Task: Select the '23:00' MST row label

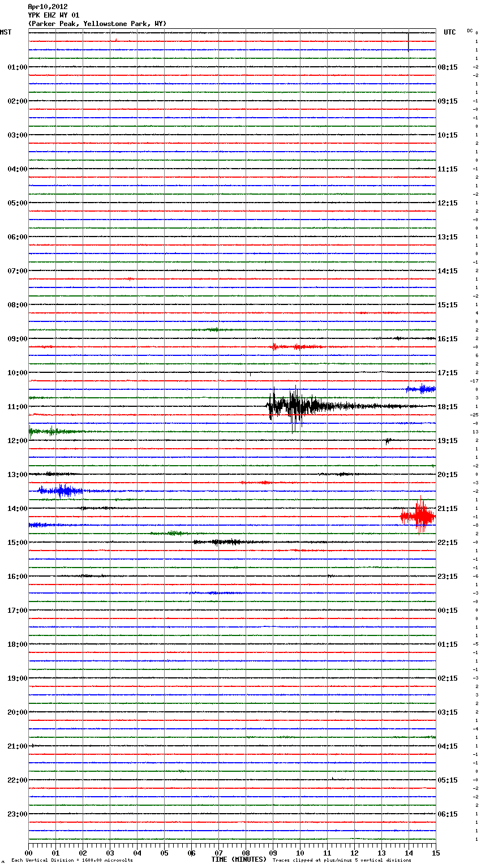Action: 17,814
